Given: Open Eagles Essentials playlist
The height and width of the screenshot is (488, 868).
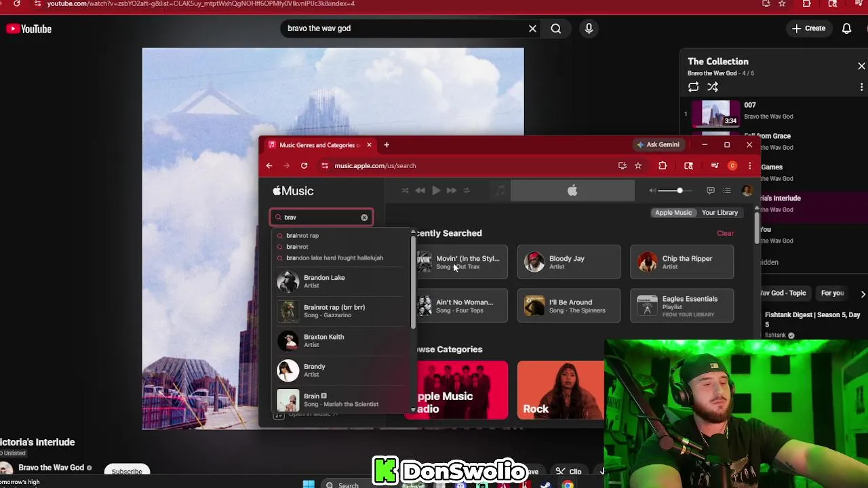Looking at the screenshot, I should (x=682, y=306).
